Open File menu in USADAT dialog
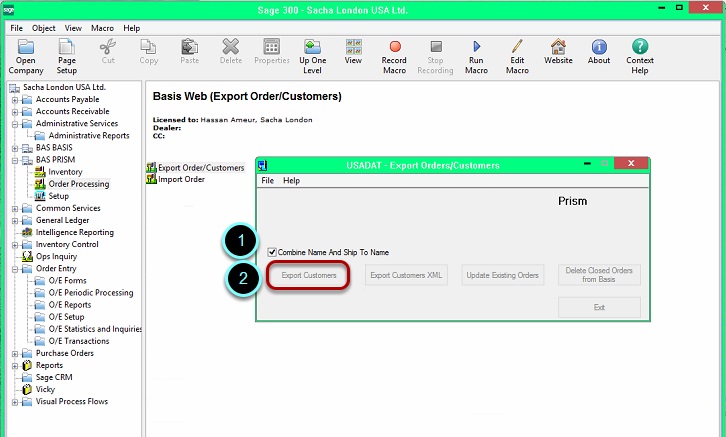The image size is (726, 437). coord(268,181)
